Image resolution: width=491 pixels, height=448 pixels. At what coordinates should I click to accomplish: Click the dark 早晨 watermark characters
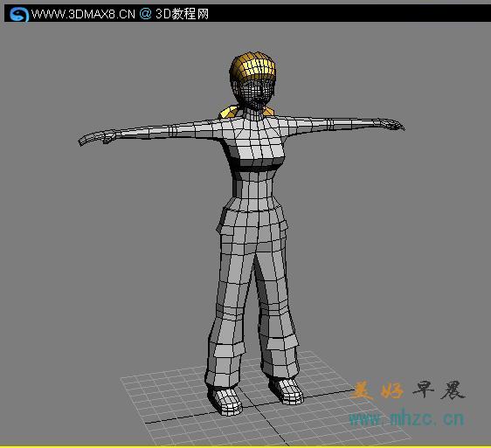(x=439, y=389)
